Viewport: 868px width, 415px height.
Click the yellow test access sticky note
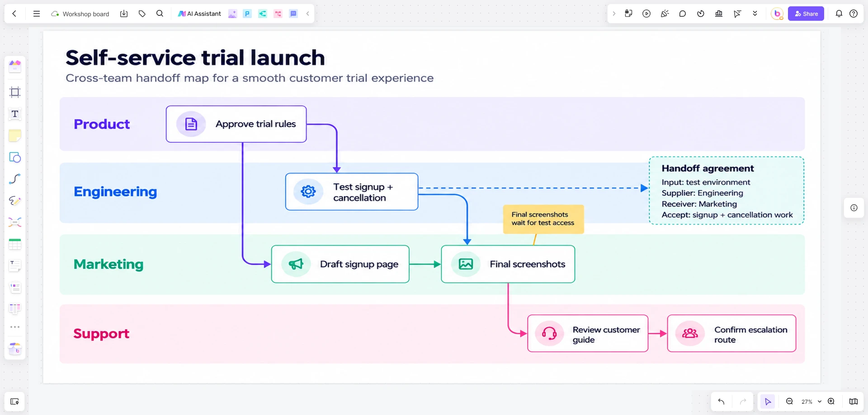click(x=543, y=219)
